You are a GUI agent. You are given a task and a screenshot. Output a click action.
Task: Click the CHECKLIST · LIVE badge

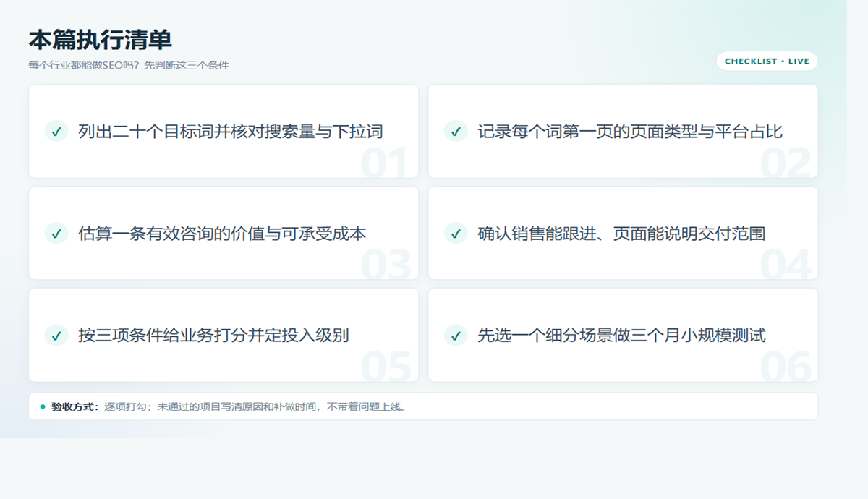tap(767, 61)
